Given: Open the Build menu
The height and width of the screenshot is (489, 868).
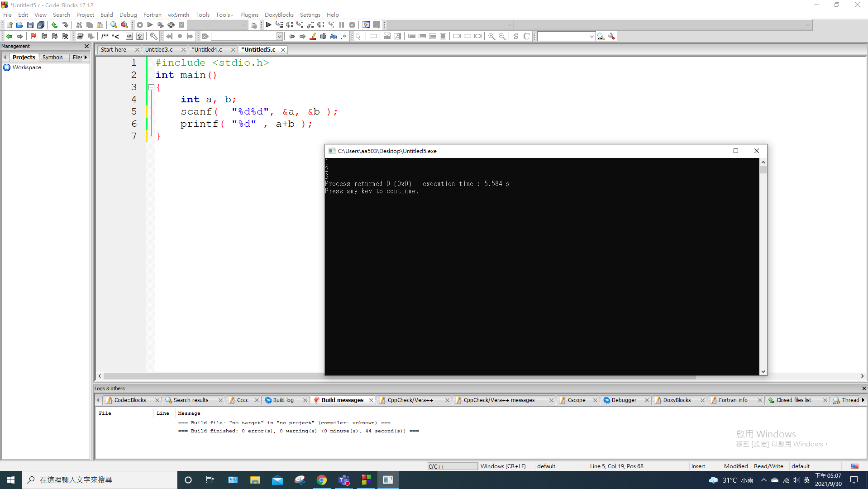Looking at the screenshot, I should 106,14.
